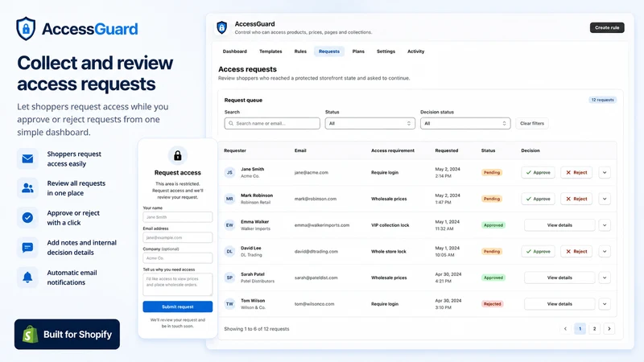Click the magnifier icon in search box
Viewport: 644px width, 362px height.
(x=231, y=123)
